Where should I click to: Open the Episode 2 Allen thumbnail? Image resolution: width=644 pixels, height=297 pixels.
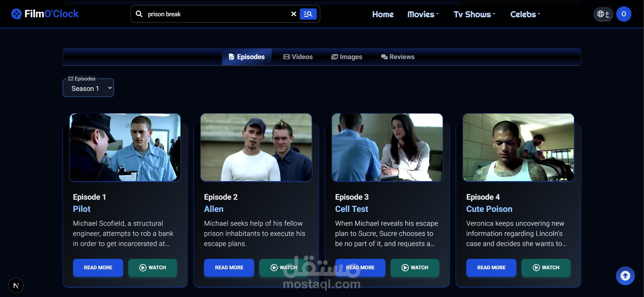(x=256, y=147)
